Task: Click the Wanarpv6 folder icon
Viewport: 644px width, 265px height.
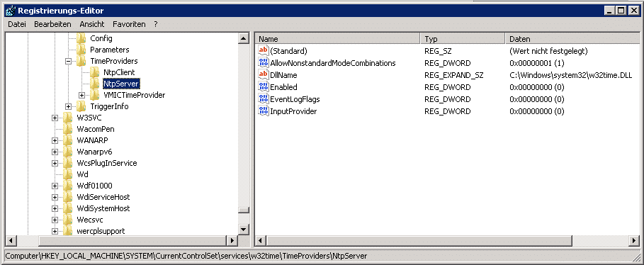Action: pos(68,152)
